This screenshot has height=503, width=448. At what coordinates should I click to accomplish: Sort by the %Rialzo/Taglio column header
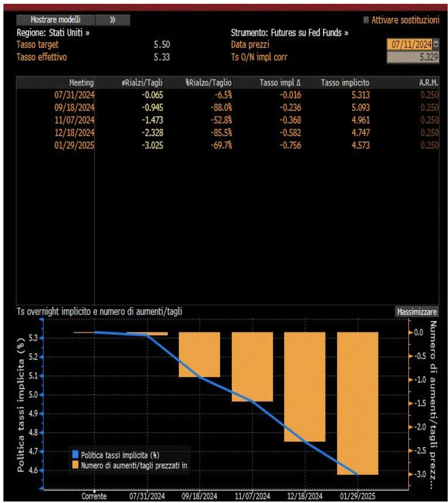tap(208, 83)
